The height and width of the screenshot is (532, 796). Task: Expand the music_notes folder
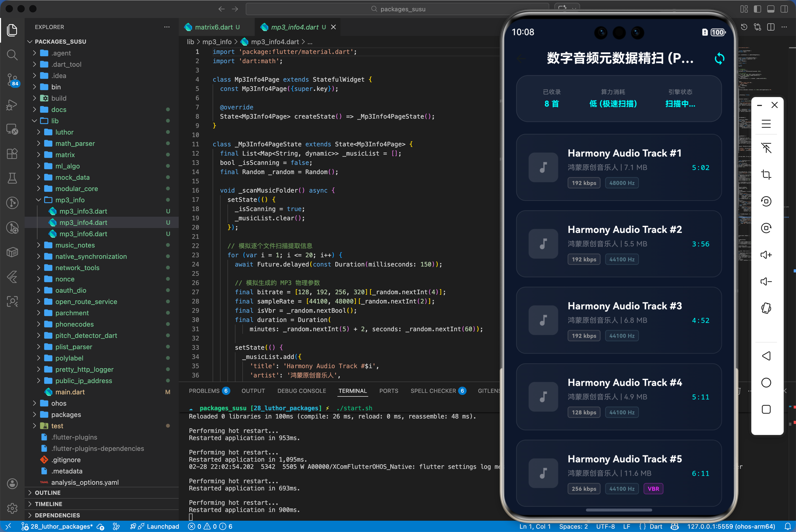pyautogui.click(x=75, y=245)
